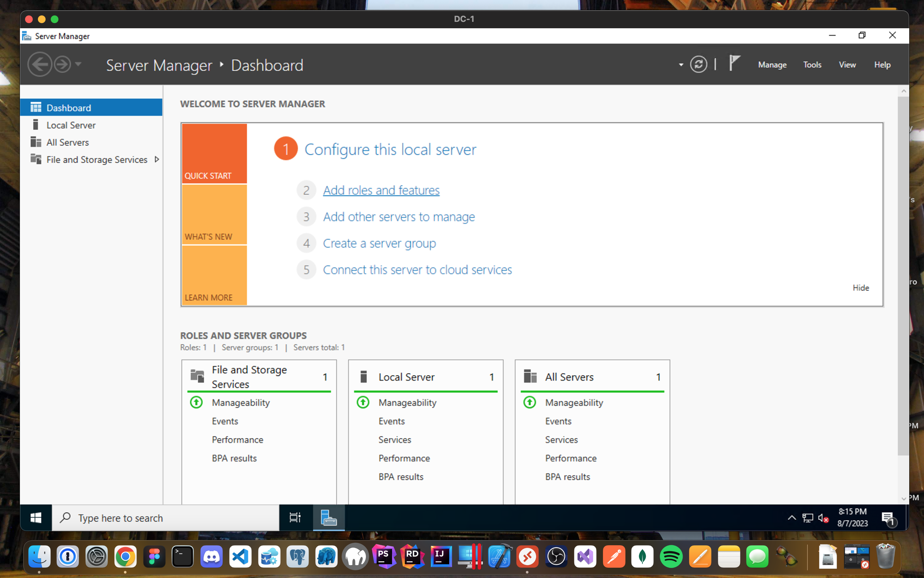Click the Refresh icon in the header

[698, 64]
